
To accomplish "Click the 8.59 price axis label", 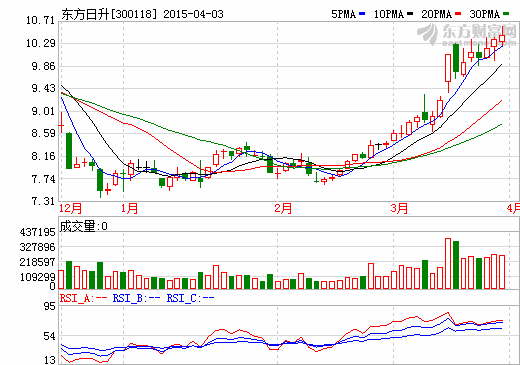I will click(43, 133).
